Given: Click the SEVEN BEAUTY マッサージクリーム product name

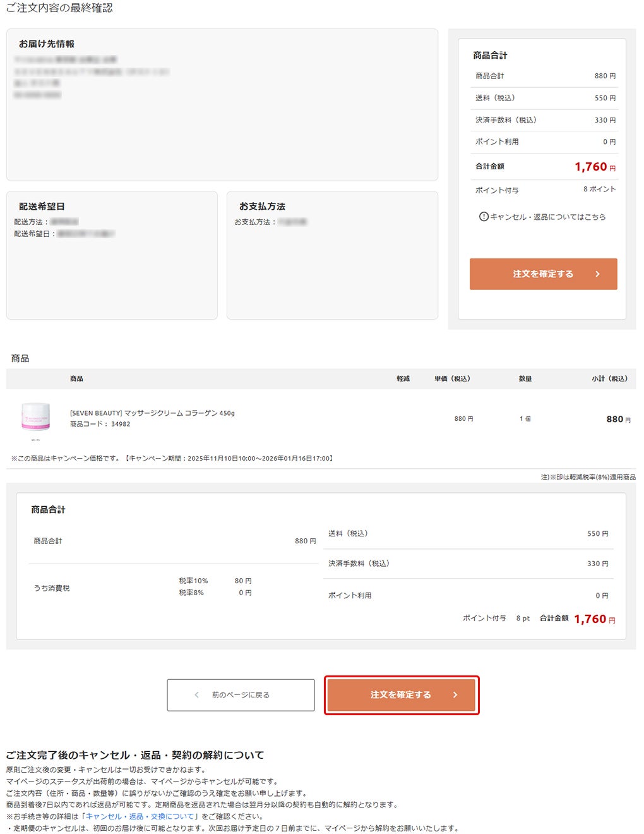Looking at the screenshot, I should pos(152,413).
